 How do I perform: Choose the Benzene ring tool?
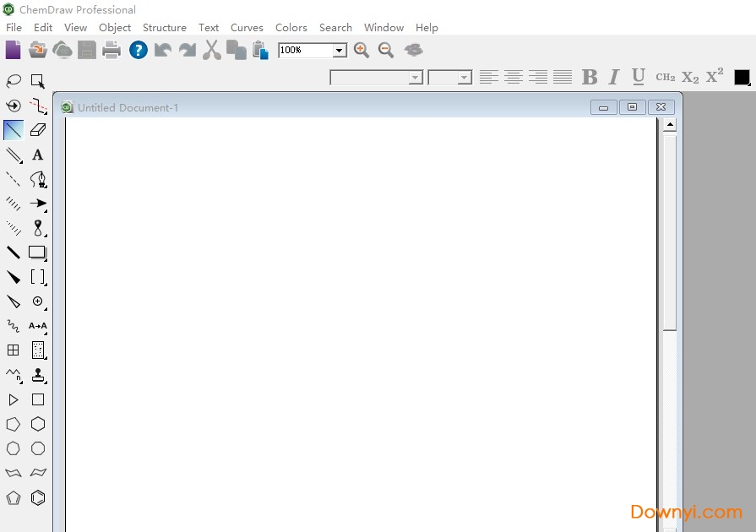(38, 497)
